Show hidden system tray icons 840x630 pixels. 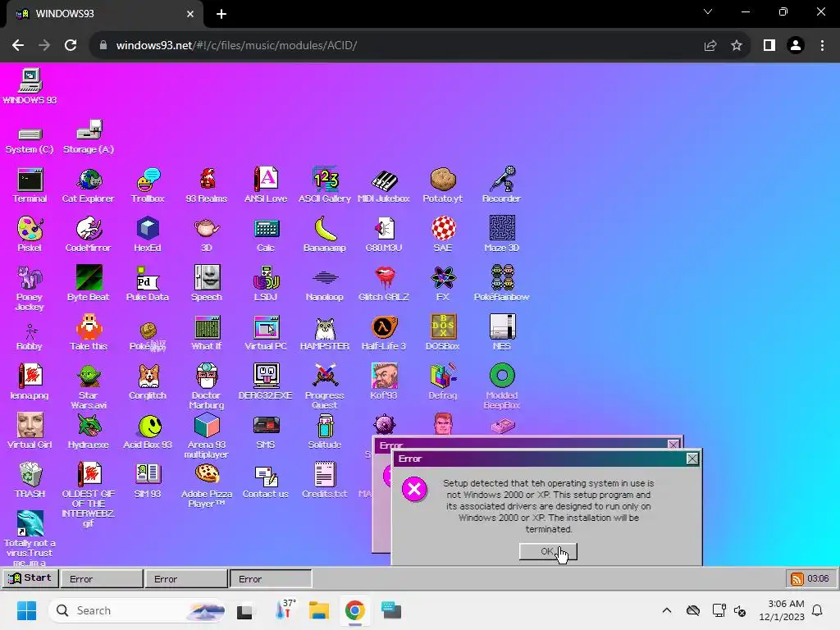pos(666,610)
